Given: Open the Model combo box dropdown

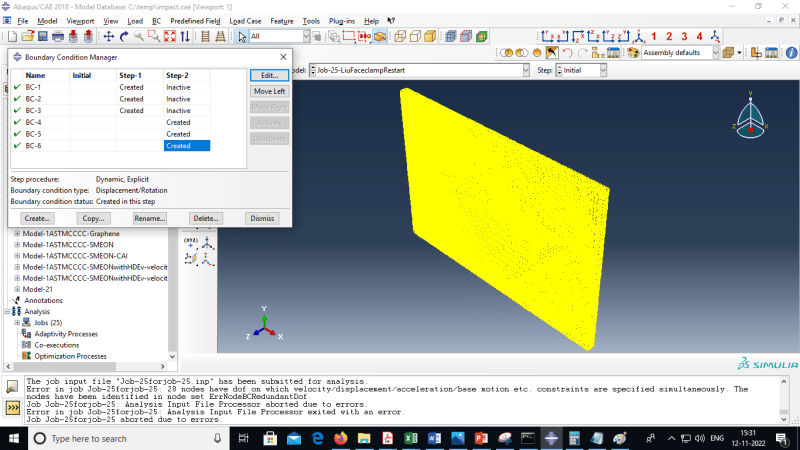Looking at the screenshot, I should pos(526,70).
